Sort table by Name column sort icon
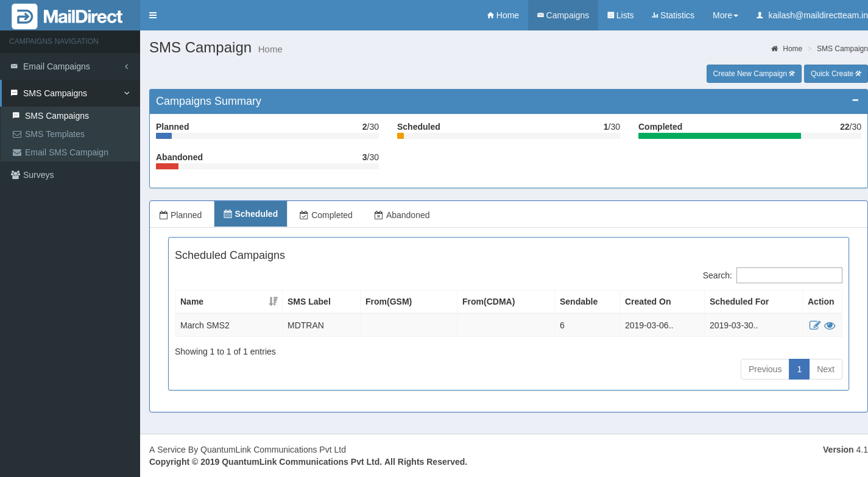The height and width of the screenshot is (477, 868). point(273,302)
